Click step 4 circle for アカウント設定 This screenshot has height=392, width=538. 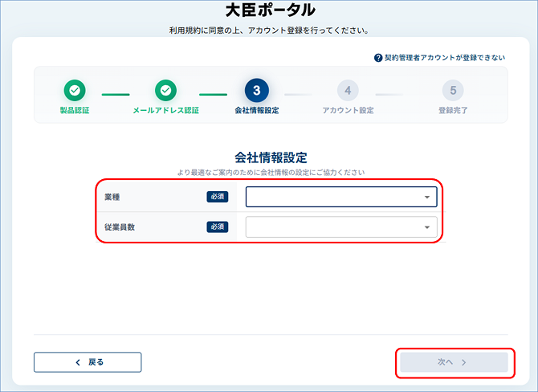[x=348, y=90]
